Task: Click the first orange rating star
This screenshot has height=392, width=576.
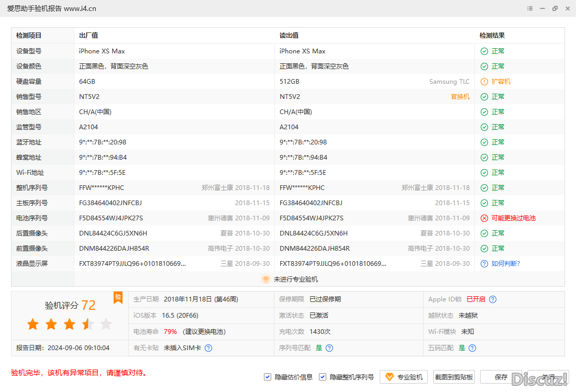Action: coord(33,324)
